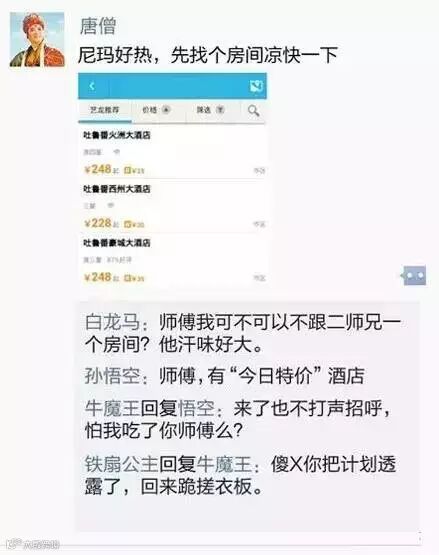Screen dimensions: 439x555
Task: Click the price sort arrow next to 价格
Action: pos(166,109)
